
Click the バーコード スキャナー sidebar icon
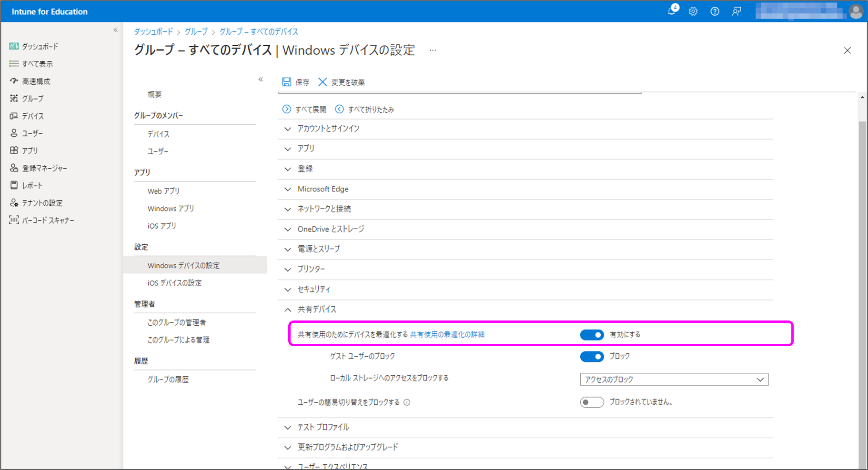coord(14,220)
